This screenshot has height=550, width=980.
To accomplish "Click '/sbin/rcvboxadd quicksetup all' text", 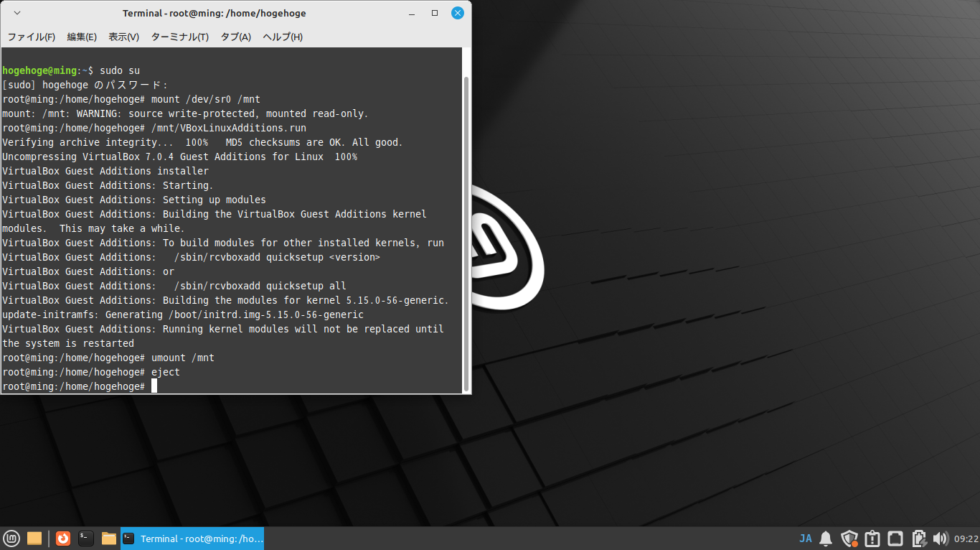I will click(x=260, y=286).
